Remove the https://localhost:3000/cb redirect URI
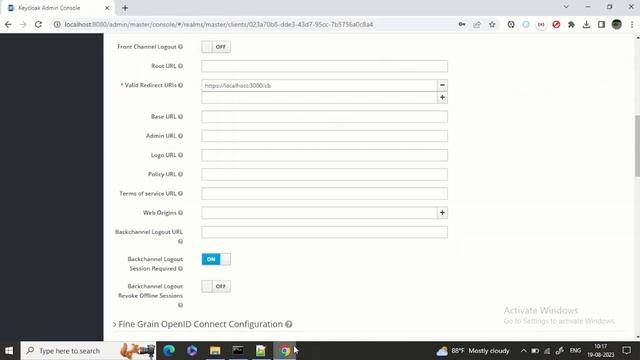 click(442, 85)
